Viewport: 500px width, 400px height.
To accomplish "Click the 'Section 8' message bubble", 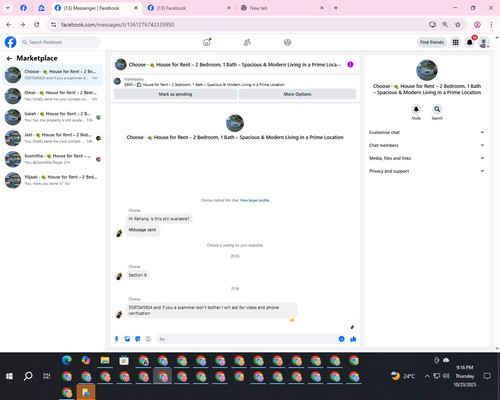I will pyautogui.click(x=137, y=275).
